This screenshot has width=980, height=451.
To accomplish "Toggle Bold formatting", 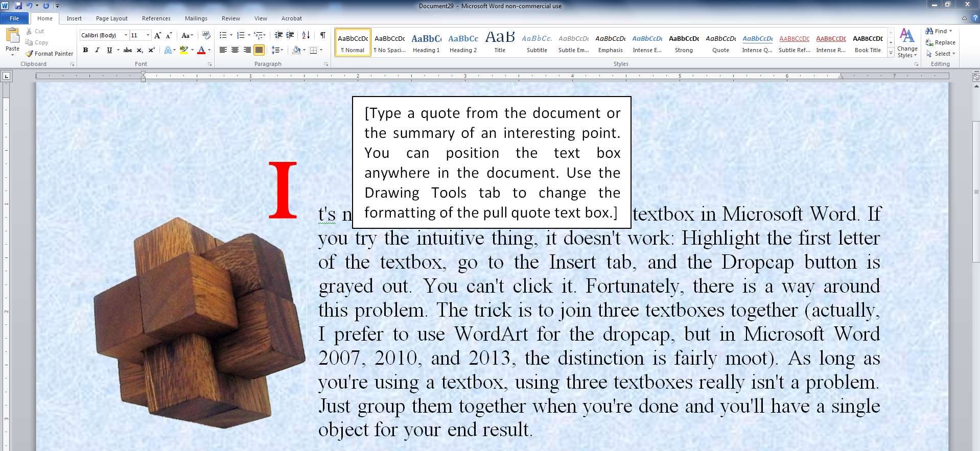I will point(85,50).
